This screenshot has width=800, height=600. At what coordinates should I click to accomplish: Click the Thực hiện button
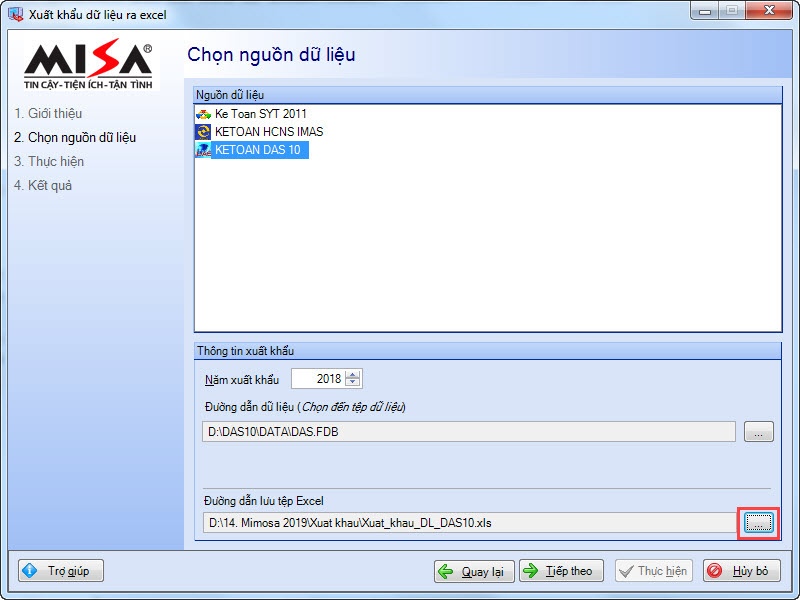pyautogui.click(x=654, y=571)
